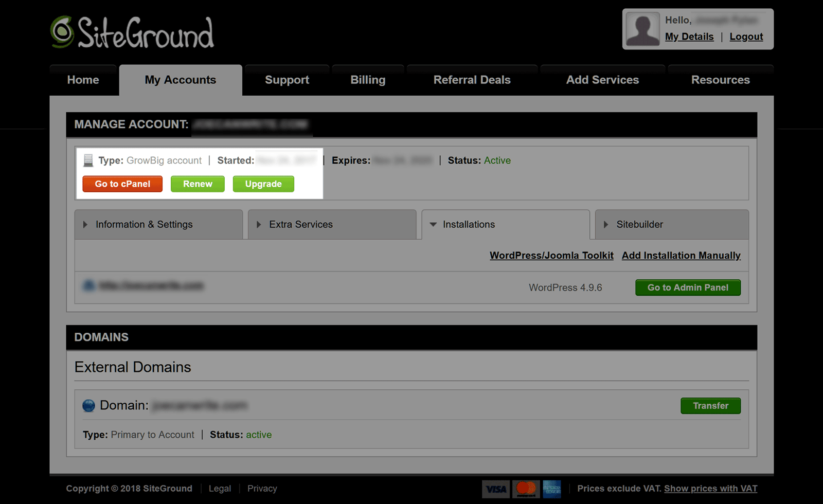Image resolution: width=823 pixels, height=504 pixels.
Task: Click Show prices with VAT link
Action: [x=710, y=489]
